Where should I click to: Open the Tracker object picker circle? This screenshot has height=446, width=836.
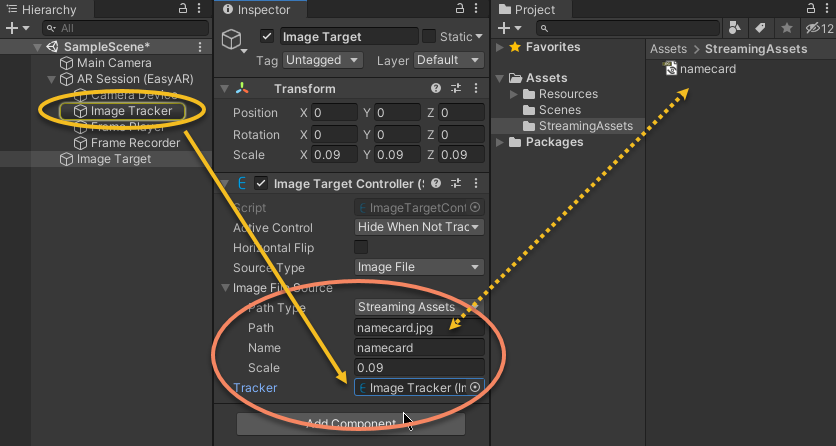click(475, 387)
